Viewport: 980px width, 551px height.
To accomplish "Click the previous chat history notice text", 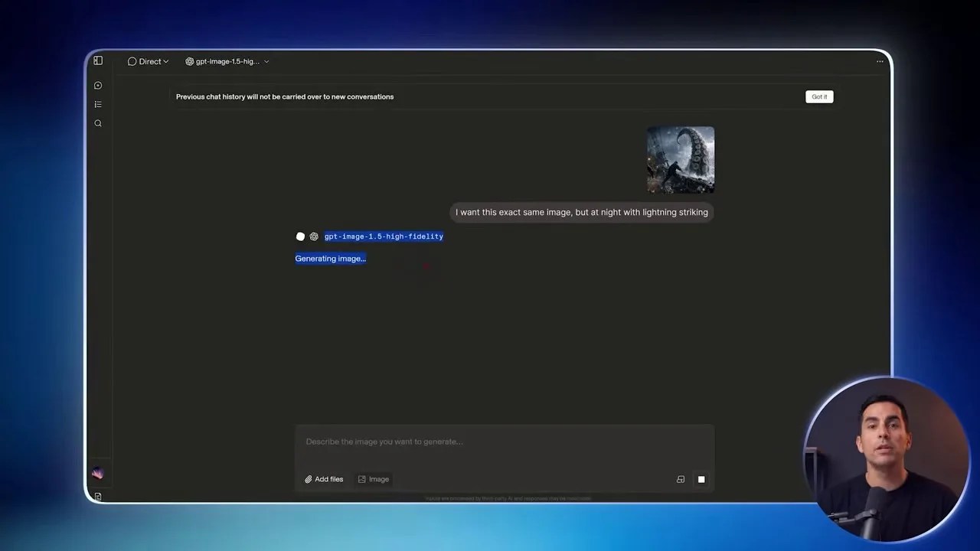I will 285,96.
